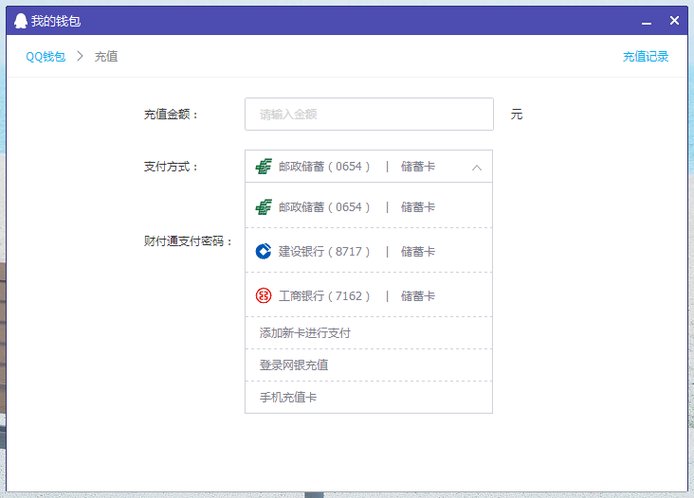This screenshot has width=694, height=498.
Task: Click the 财付通支付密码 label
Action: [x=188, y=241]
